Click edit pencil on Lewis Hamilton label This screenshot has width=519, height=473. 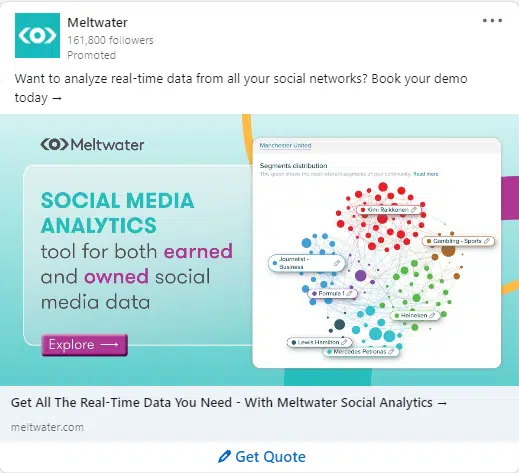pyautogui.click(x=344, y=342)
